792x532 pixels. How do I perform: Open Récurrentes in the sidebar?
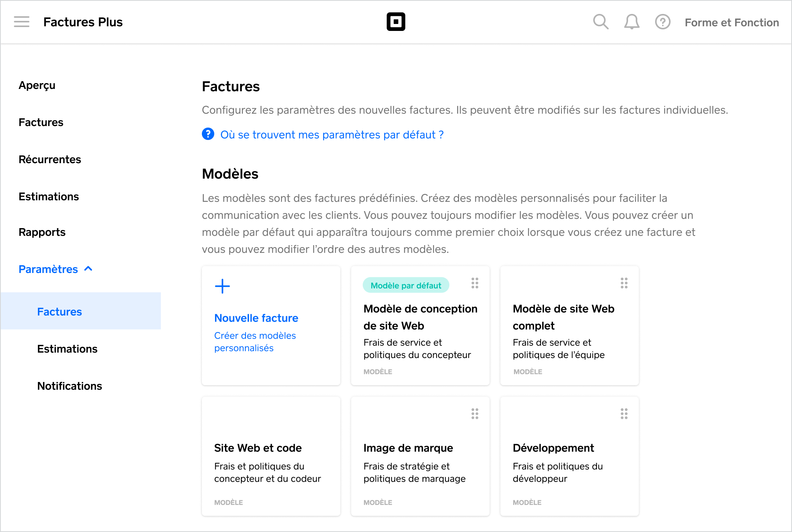(x=50, y=159)
